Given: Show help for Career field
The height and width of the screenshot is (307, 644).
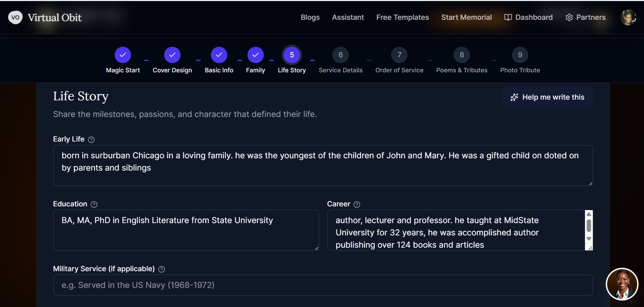Looking at the screenshot, I should pyautogui.click(x=357, y=204).
